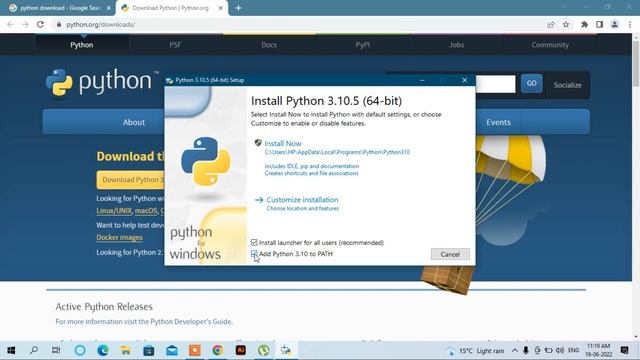The width and height of the screenshot is (640, 360).
Task: Open Task View on taskbar
Action: 56,350
